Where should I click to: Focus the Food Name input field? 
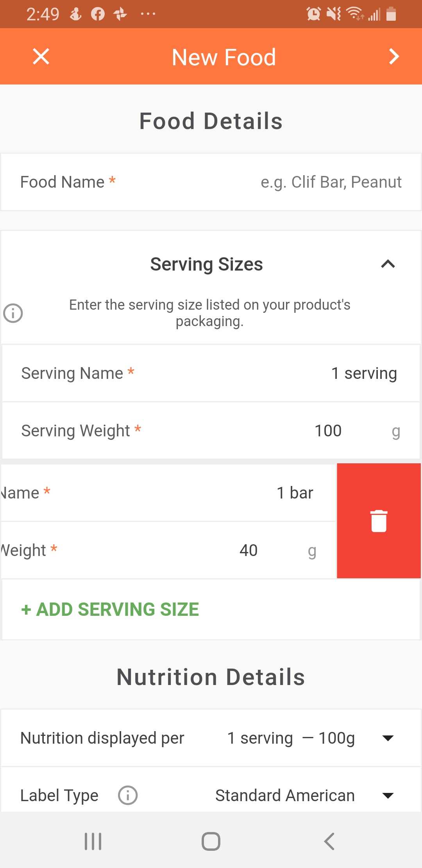click(x=211, y=182)
